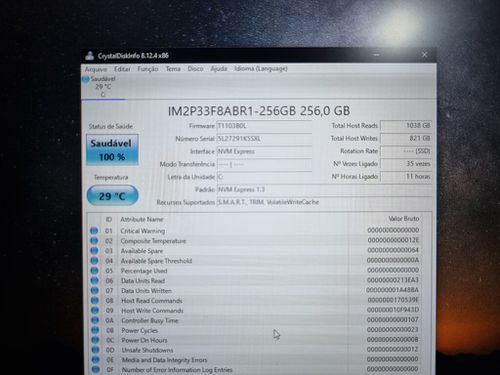Click the status circle next to Available Spare Threshold
The width and height of the screenshot is (500, 375).
click(x=94, y=261)
